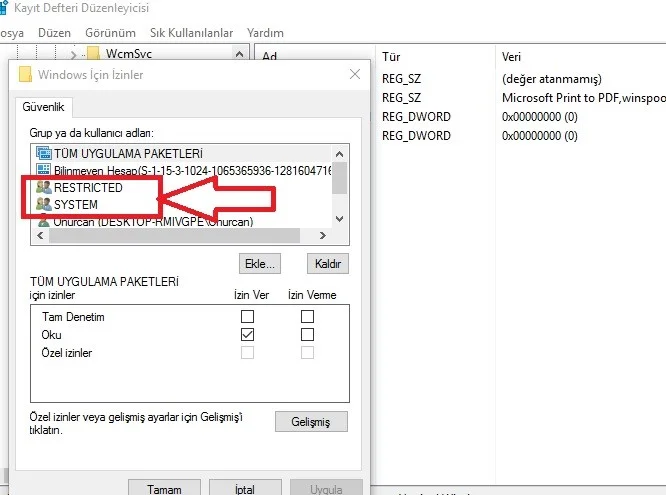Image resolution: width=666 pixels, height=495 pixels.
Task: Select the TÜM UYGULAMA PAKETLERİ group icon
Action: coord(43,153)
